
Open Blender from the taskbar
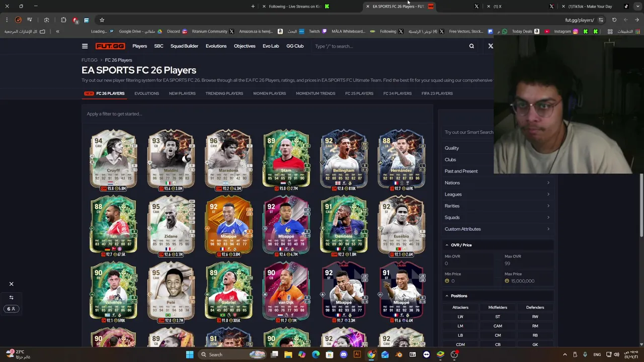398,354
